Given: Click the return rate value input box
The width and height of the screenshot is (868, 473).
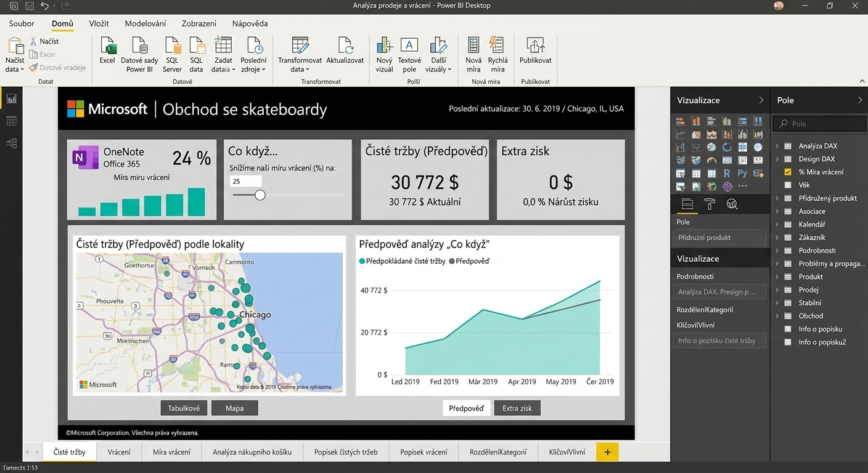Looking at the screenshot, I should [x=245, y=181].
